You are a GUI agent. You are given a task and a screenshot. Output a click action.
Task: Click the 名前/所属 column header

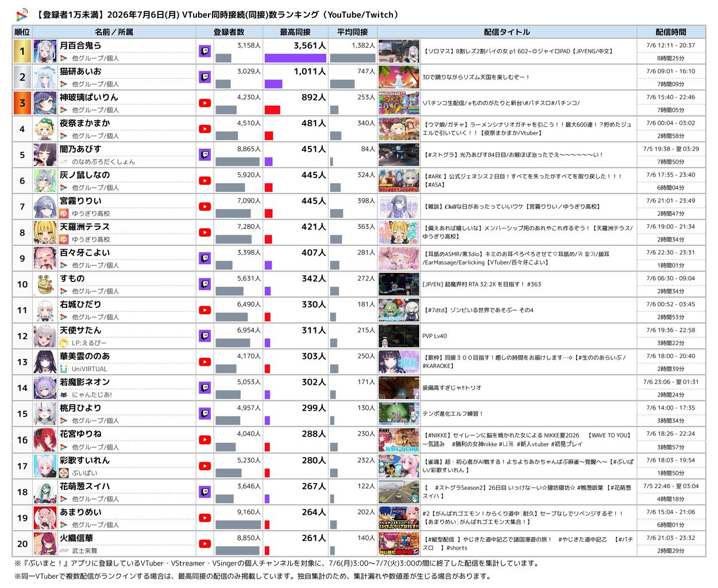click(114, 32)
